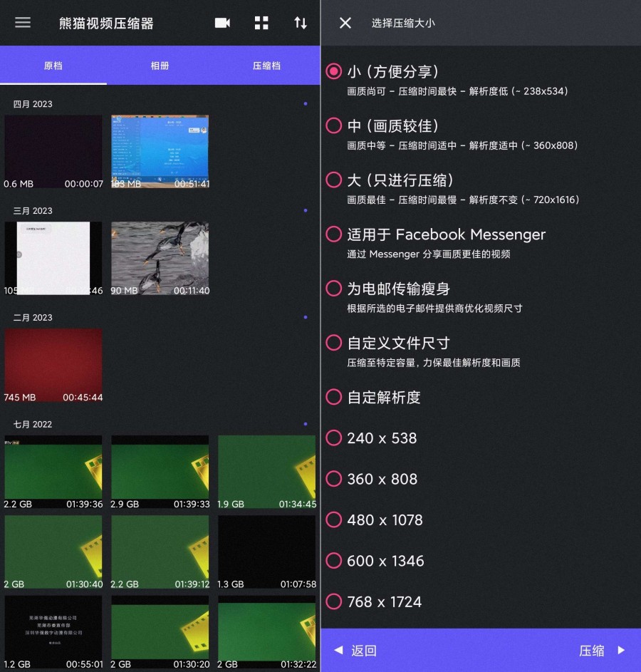Screen dimensions: 641x672
Task: Click the video camera icon in the toolbar
Action: pos(222,22)
